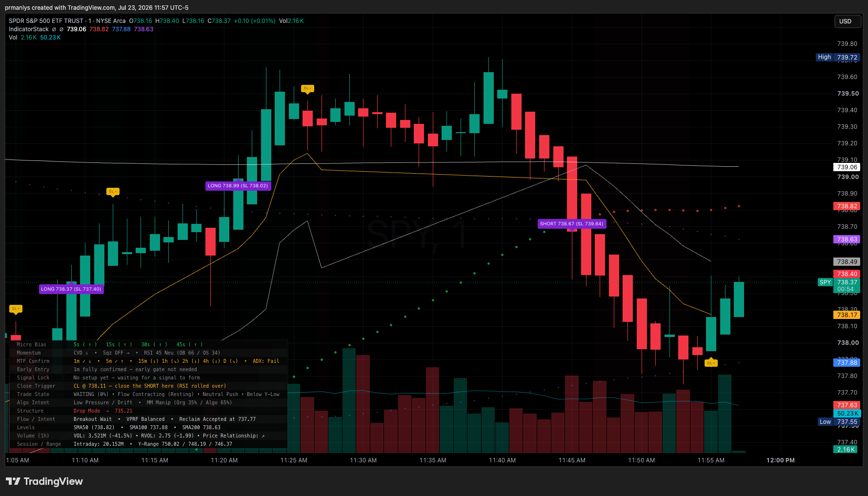
Task: Select the SHORT 738.67 signal label
Action: (572, 223)
